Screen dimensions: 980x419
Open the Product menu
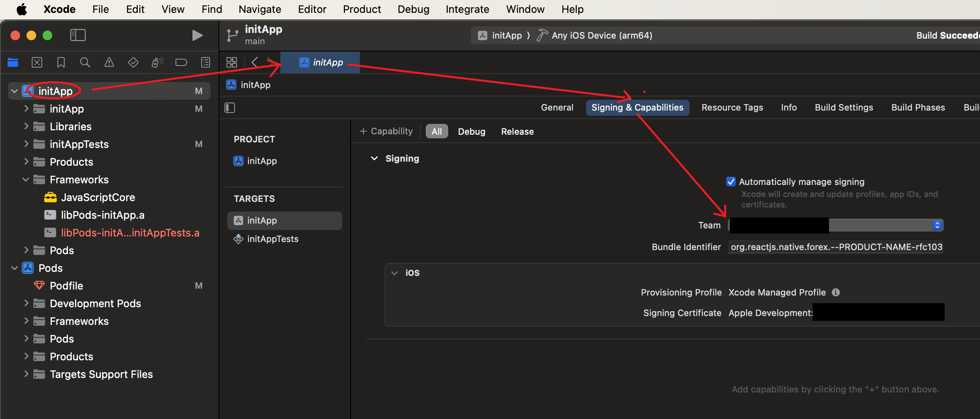click(362, 9)
